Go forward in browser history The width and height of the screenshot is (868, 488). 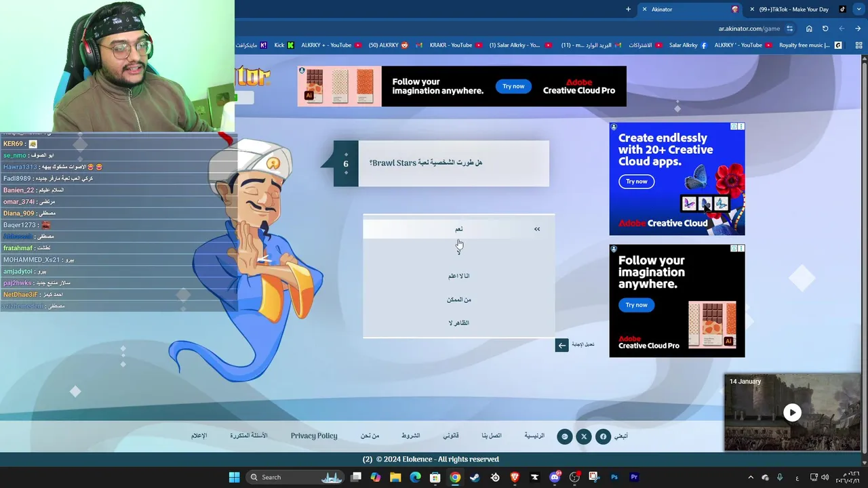click(842, 28)
